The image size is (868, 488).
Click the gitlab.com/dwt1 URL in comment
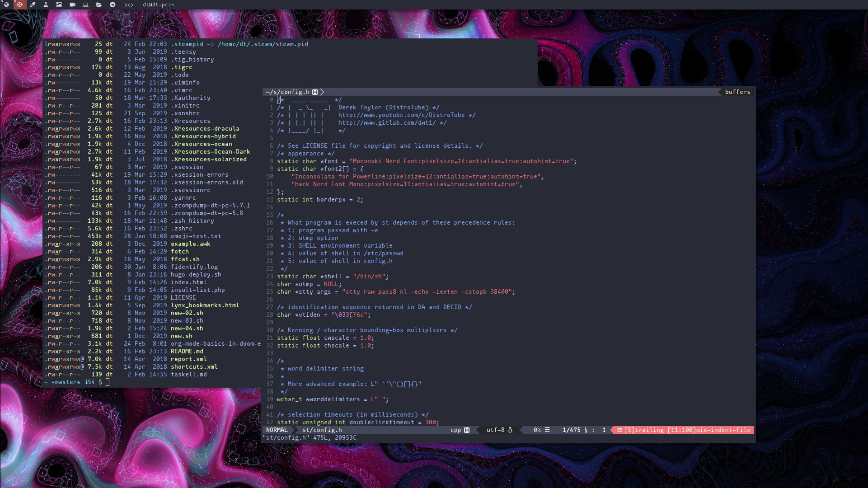point(387,123)
